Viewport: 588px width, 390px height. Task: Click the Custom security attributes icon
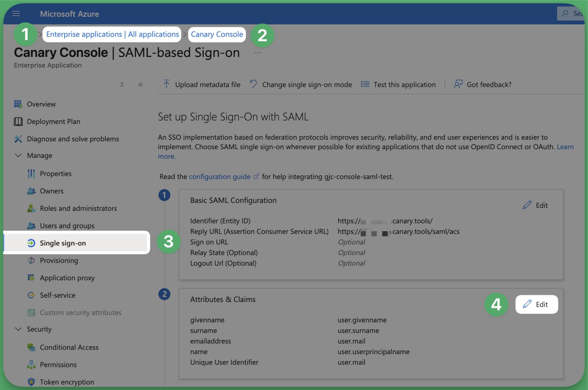click(31, 312)
